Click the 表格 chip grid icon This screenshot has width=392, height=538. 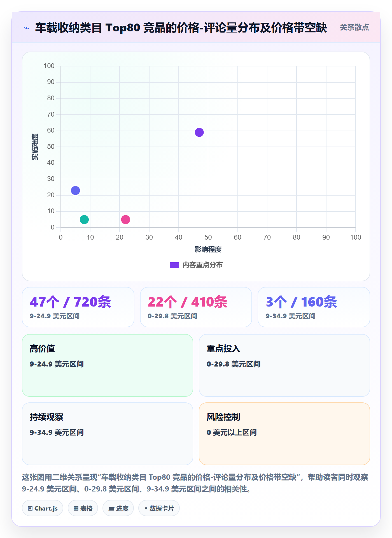[x=76, y=508]
